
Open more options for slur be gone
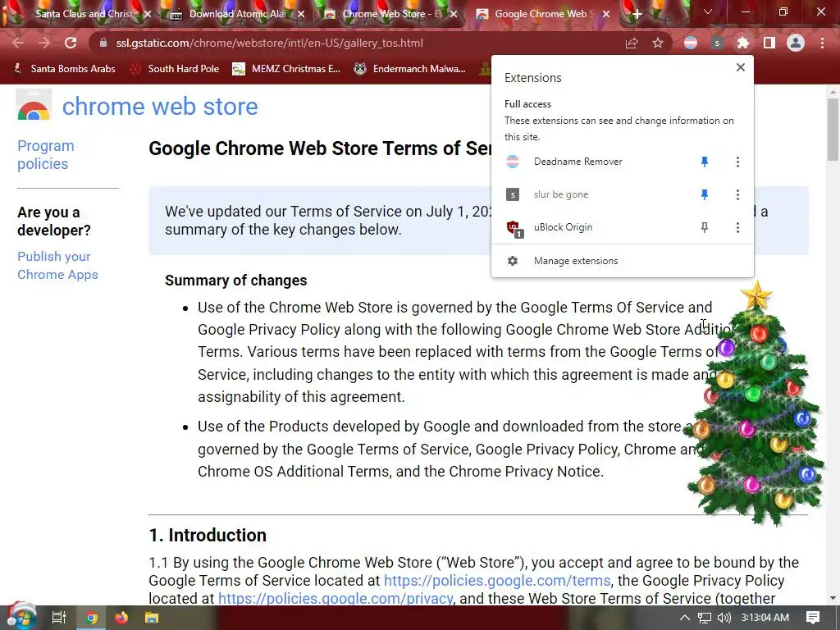[737, 194]
